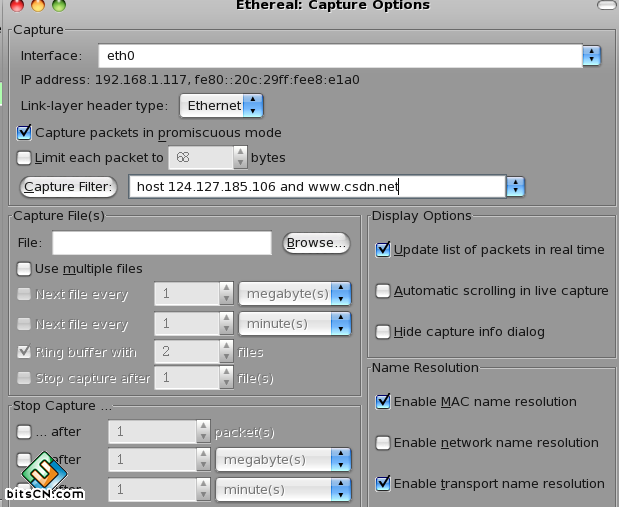Open Capture Filter history dropdown
Image resolution: width=619 pixels, height=507 pixels.
[515, 186]
